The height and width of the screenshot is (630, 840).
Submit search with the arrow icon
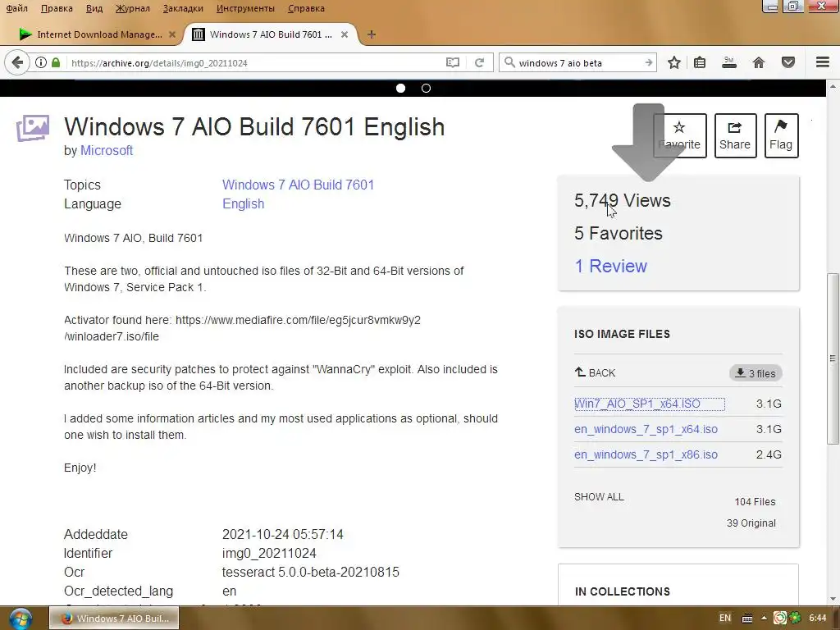[649, 62]
